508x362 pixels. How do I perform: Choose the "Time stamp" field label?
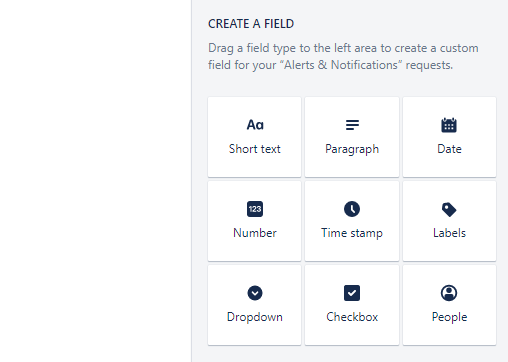point(352,233)
